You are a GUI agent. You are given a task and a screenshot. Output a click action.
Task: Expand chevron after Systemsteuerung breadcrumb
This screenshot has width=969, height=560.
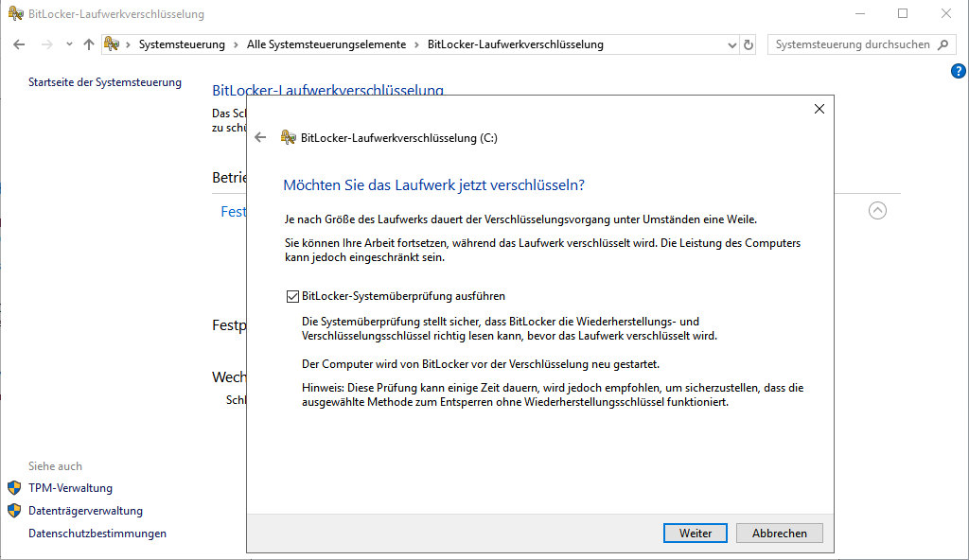coord(236,44)
